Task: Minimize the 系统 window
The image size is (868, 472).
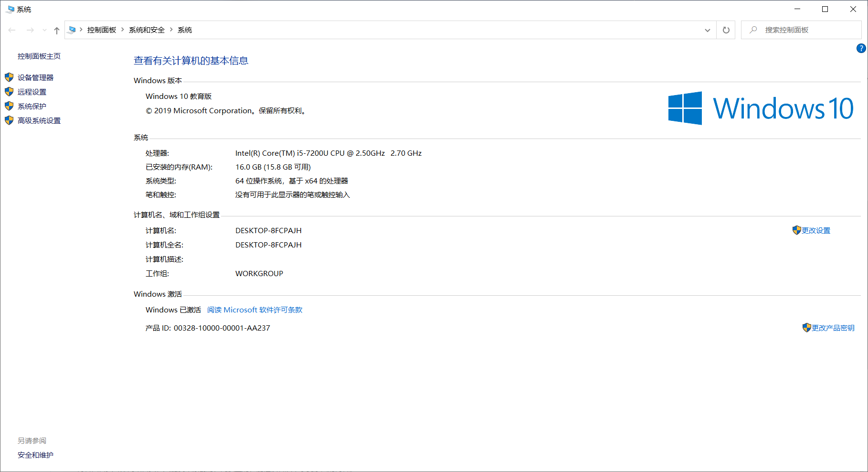Action: 797,9
